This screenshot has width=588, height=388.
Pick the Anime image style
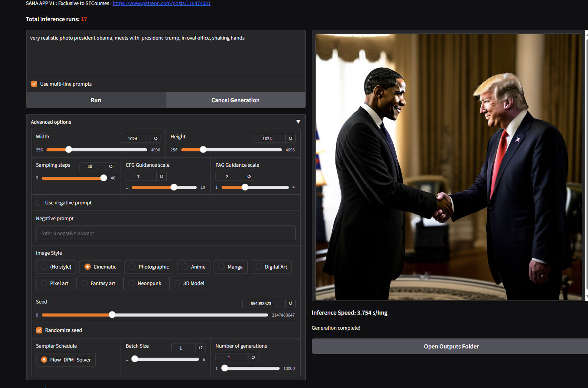194,267
